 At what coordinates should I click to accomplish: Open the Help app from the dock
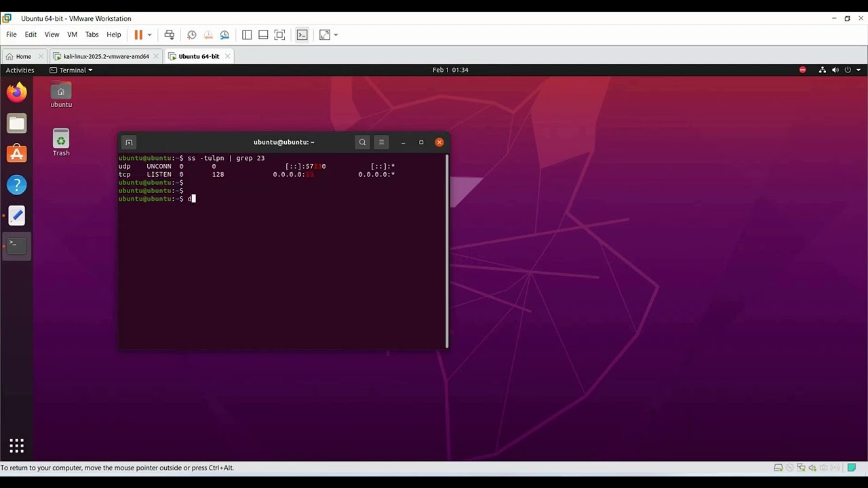pyautogui.click(x=17, y=184)
